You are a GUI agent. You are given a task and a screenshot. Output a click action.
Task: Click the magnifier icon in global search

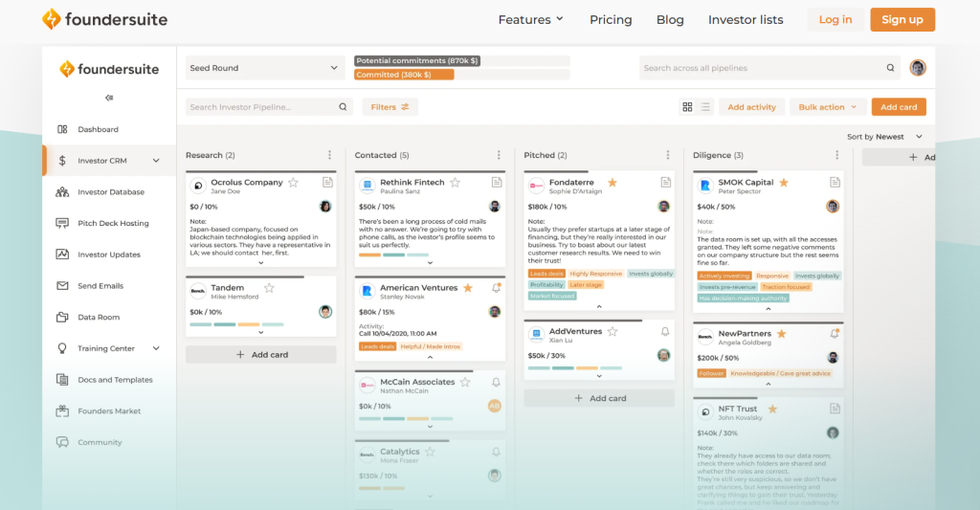click(890, 68)
